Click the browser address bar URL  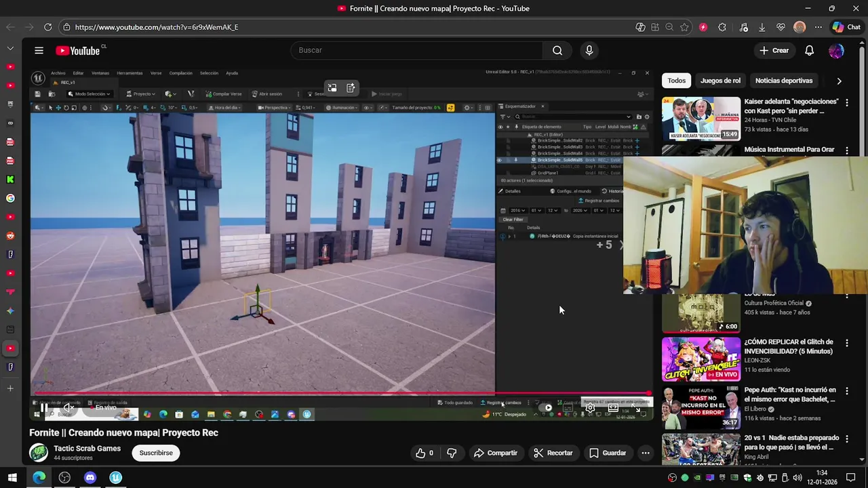[157, 27]
